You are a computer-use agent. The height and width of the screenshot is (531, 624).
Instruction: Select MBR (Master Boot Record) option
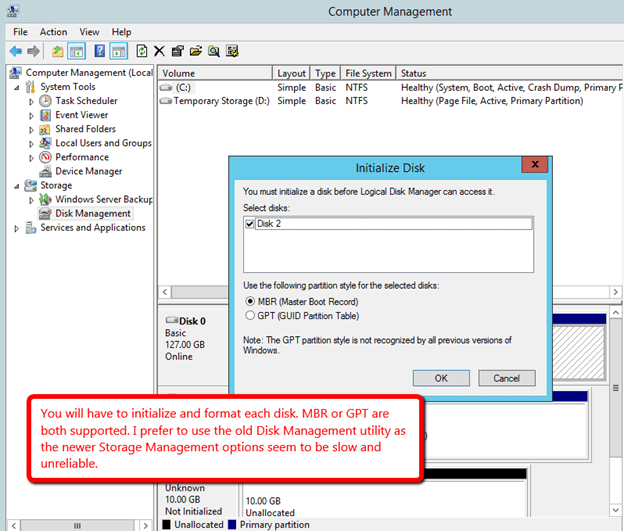pos(250,301)
